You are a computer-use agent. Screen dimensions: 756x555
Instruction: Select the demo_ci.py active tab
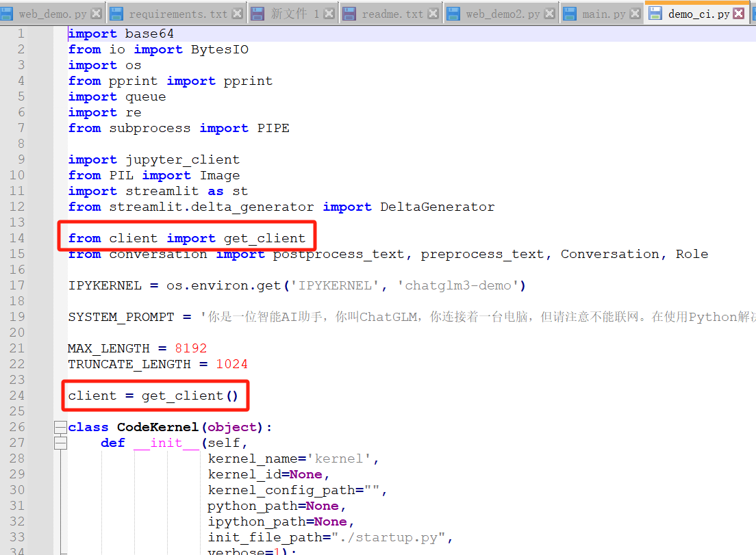[x=698, y=14]
